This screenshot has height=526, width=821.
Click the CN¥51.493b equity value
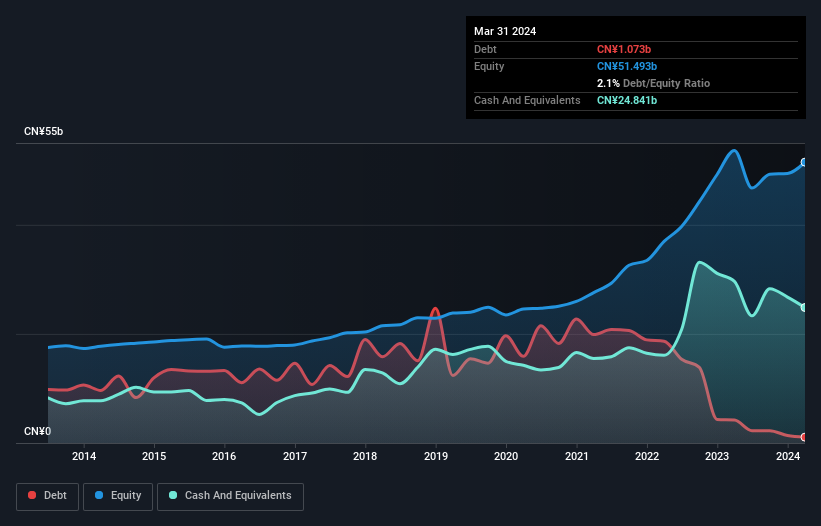pos(627,66)
